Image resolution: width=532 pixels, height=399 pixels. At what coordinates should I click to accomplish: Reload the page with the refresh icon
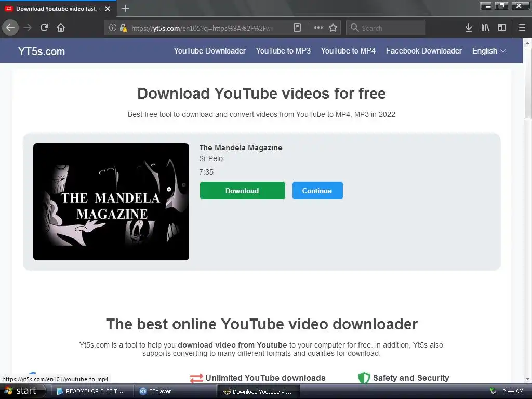click(44, 28)
